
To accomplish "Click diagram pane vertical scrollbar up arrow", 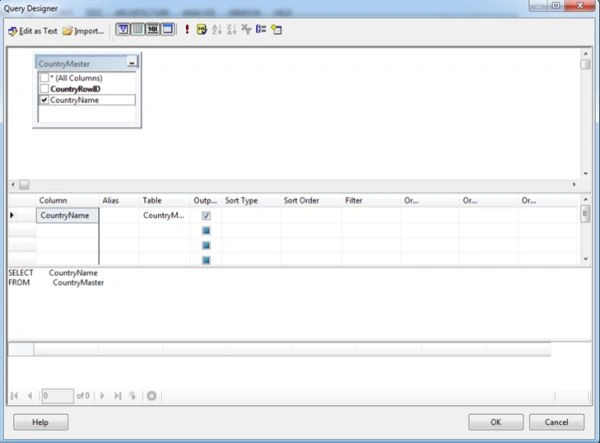I will tap(585, 54).
